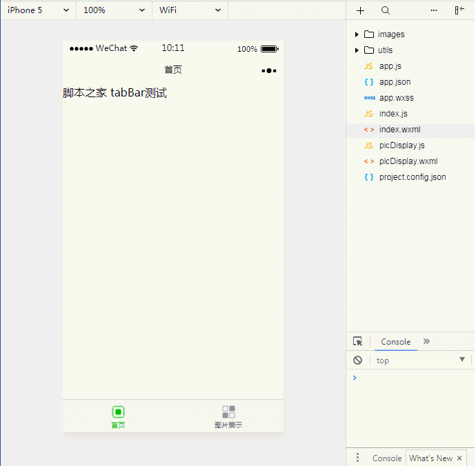
Task: Click the 脚本之家 tabBar测试 text
Action: pyautogui.click(x=115, y=92)
